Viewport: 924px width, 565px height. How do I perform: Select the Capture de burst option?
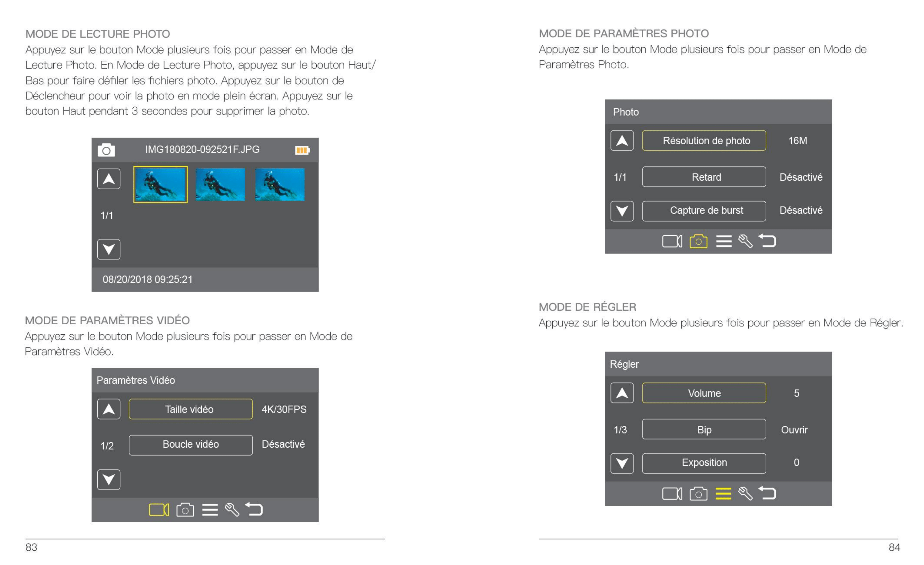pos(704,211)
